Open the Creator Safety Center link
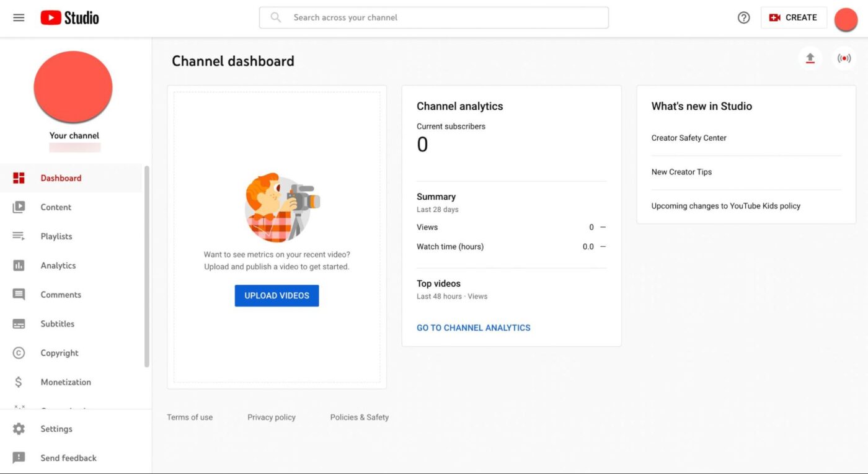Image resolution: width=868 pixels, height=474 pixels. 689,138
